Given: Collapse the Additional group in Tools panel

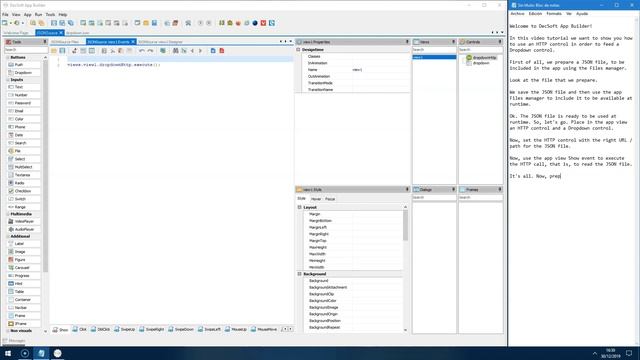Looking at the screenshot, I should click(8, 236).
